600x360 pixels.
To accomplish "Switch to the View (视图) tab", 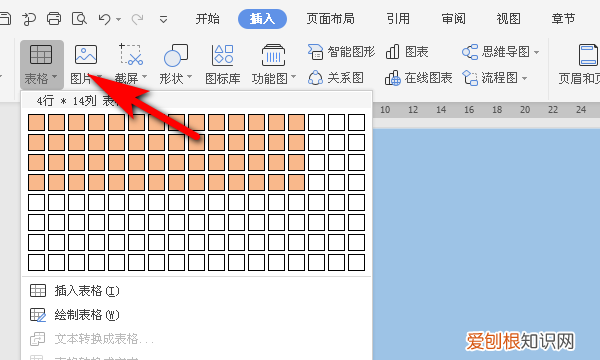I will pyautogui.click(x=509, y=19).
